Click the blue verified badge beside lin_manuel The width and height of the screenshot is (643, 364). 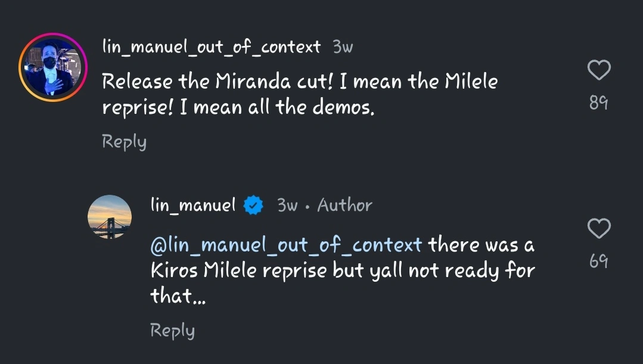pos(255,206)
